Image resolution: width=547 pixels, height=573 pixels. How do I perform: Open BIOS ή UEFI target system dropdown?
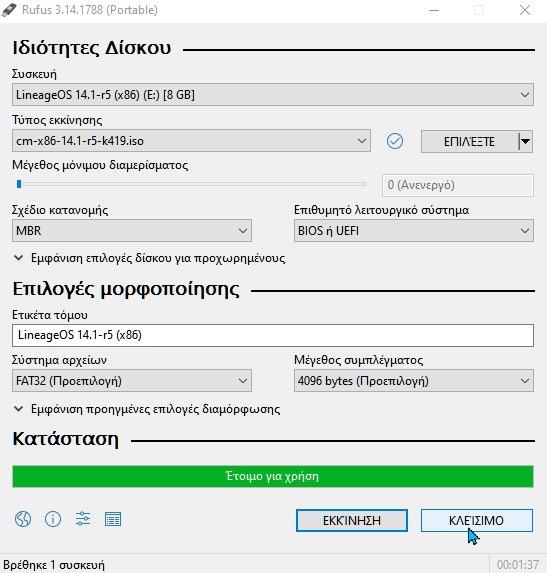coord(414,231)
